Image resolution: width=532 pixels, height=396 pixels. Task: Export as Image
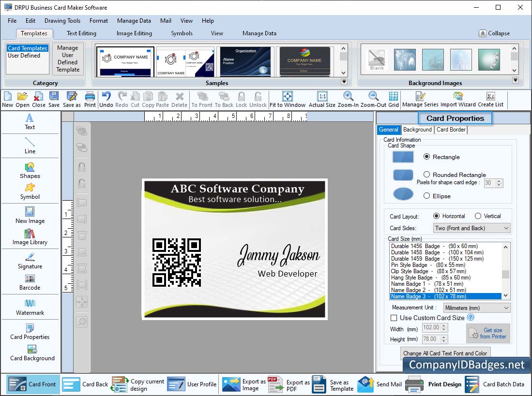pyautogui.click(x=243, y=384)
